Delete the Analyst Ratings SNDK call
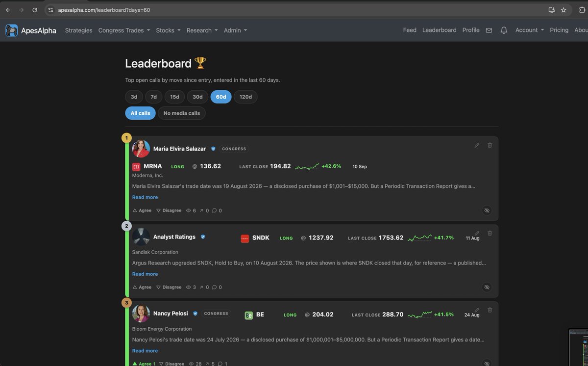Viewport: 588px width, 366px height. click(x=490, y=233)
